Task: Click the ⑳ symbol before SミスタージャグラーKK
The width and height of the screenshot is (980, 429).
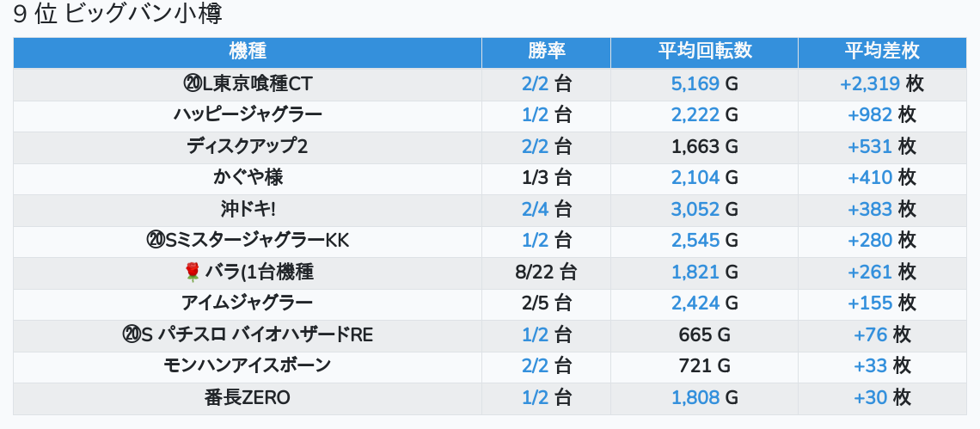Action: point(156,241)
